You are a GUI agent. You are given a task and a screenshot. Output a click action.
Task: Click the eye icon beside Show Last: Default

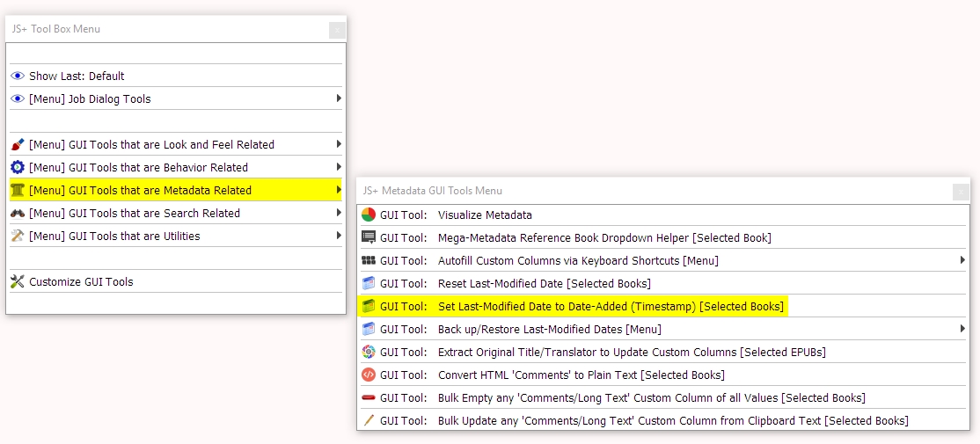click(18, 76)
